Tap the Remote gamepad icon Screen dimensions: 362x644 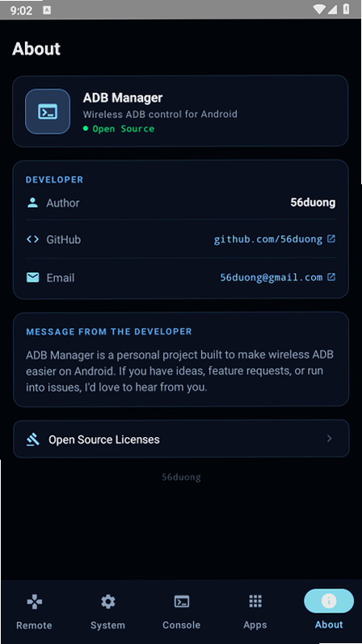pos(34,602)
